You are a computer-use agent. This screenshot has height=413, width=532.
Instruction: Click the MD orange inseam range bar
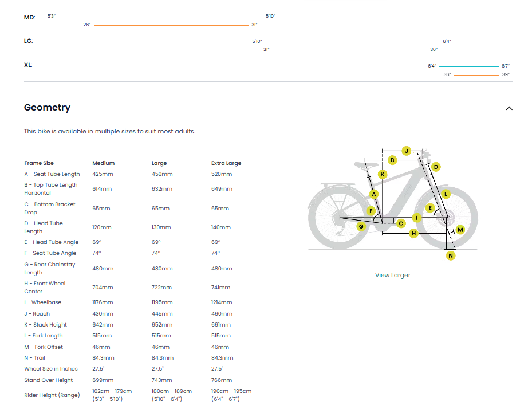tap(171, 25)
